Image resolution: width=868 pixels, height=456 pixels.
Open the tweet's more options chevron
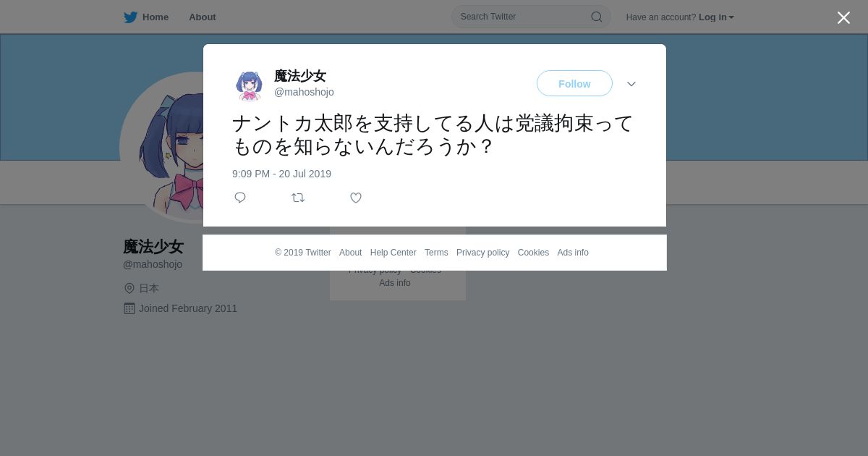point(631,84)
